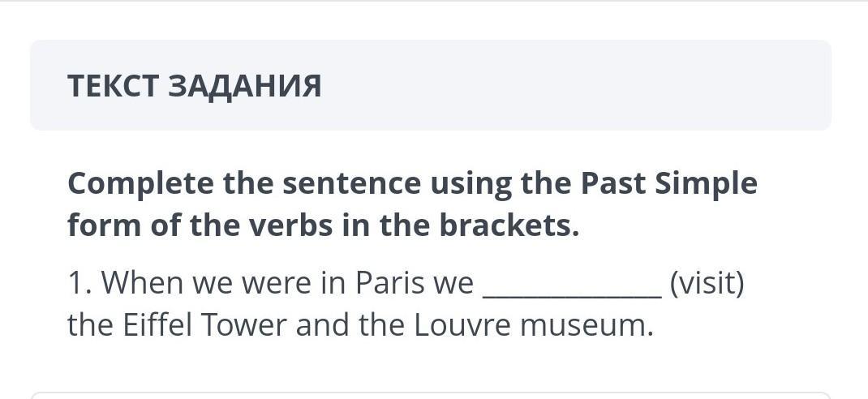Click the word 'museum.' ending the sentence
This screenshot has height=399, width=868.
(x=587, y=325)
